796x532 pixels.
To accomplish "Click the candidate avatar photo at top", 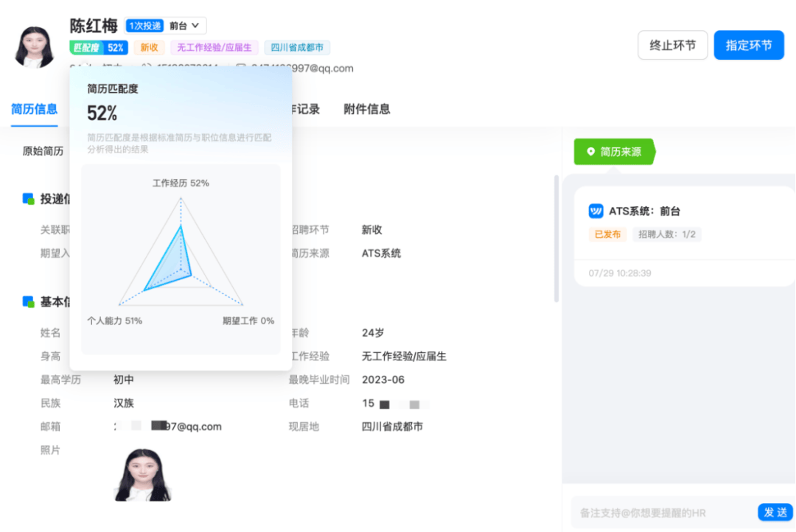I will coord(35,46).
